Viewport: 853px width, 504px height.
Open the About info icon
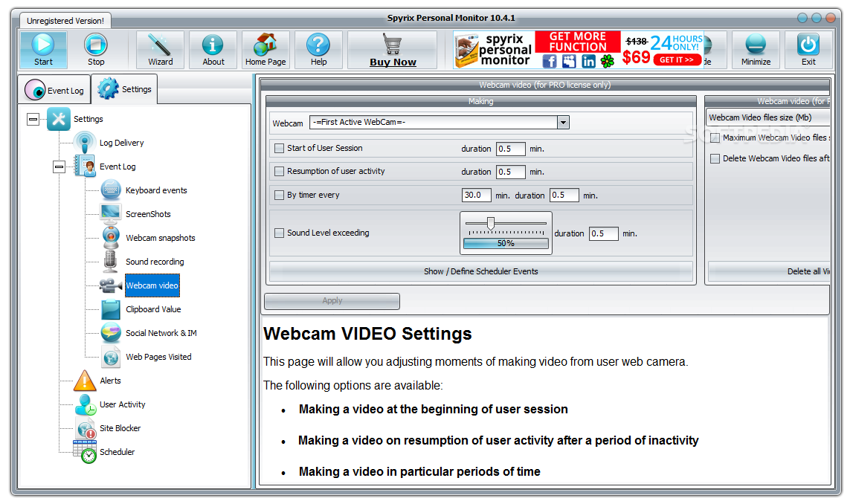click(x=213, y=45)
